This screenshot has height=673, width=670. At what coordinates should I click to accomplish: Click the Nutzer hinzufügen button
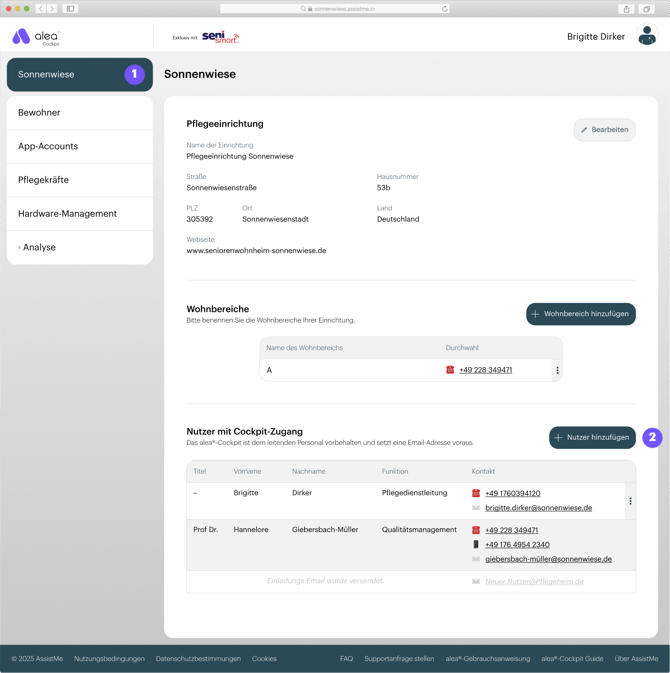point(592,437)
